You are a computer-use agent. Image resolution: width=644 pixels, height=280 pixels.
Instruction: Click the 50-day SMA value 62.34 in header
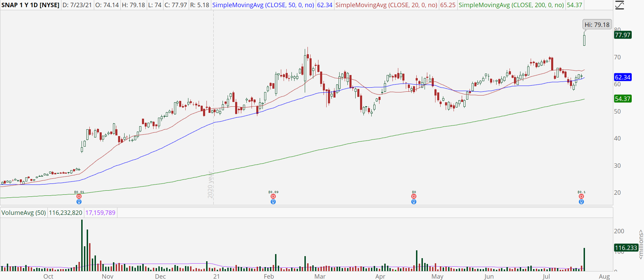[x=325, y=5]
